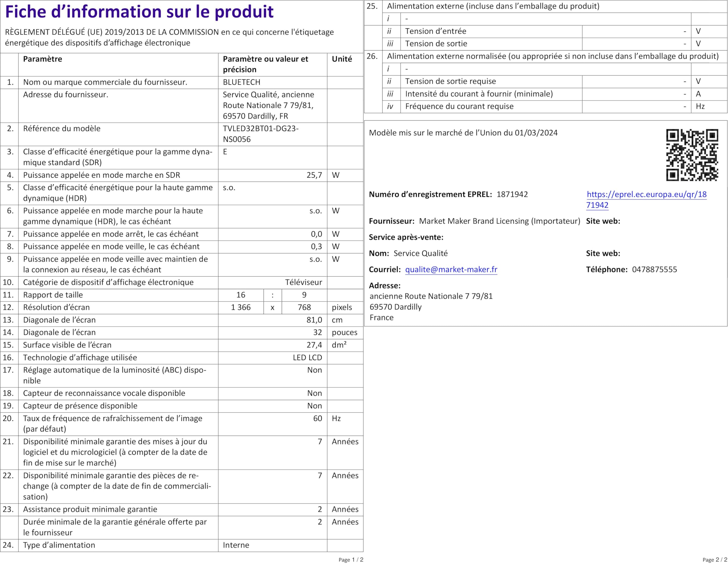The height and width of the screenshot is (569, 728).
Task: Click the Interne power supply type value
Action: click(x=236, y=545)
